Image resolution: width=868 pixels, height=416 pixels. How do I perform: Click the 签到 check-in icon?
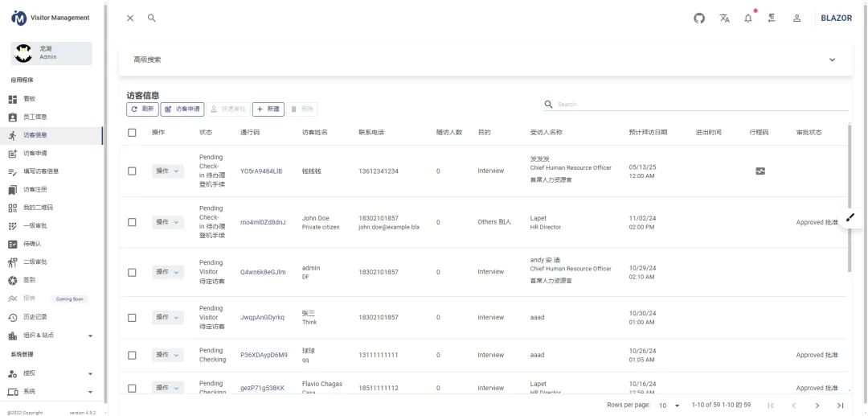pos(13,280)
